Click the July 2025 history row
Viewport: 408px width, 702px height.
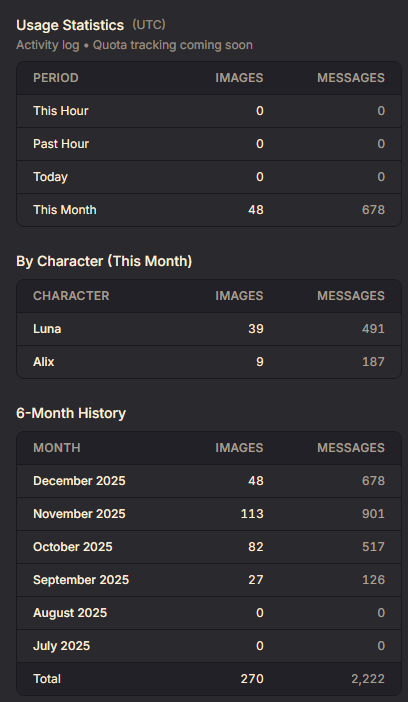pos(209,646)
